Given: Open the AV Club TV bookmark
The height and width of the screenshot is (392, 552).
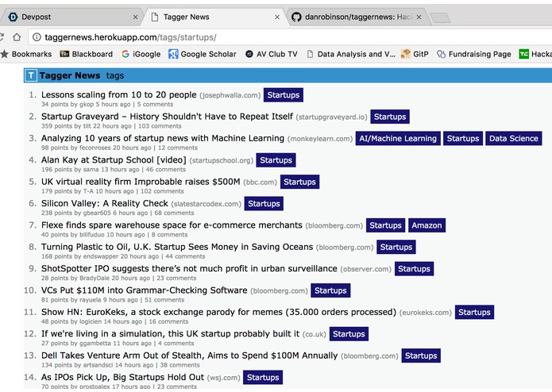Looking at the screenshot, I should click(x=272, y=54).
